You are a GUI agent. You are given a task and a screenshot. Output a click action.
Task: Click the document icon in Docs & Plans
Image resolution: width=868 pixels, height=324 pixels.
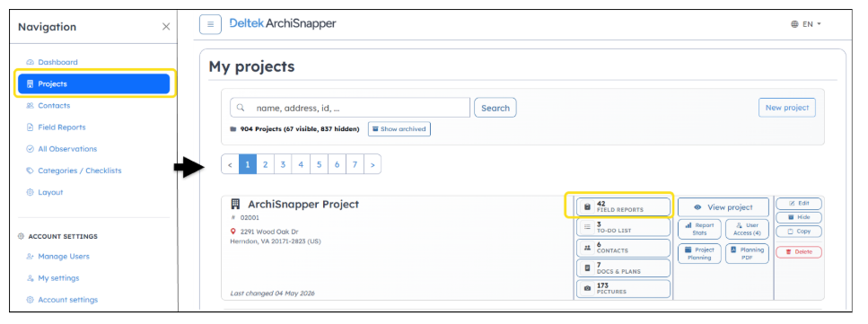click(x=587, y=268)
